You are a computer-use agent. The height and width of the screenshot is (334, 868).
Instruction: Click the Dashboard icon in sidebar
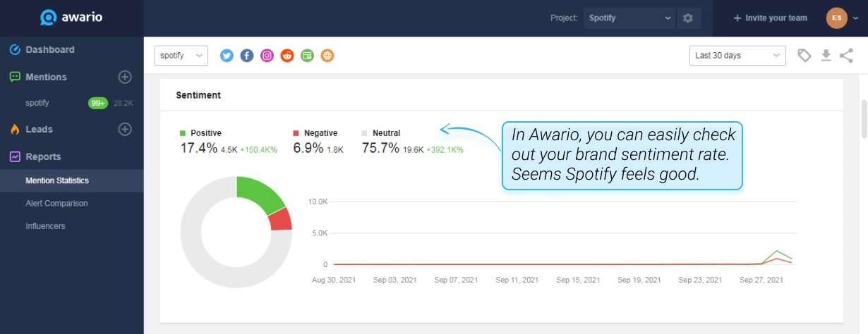click(15, 49)
